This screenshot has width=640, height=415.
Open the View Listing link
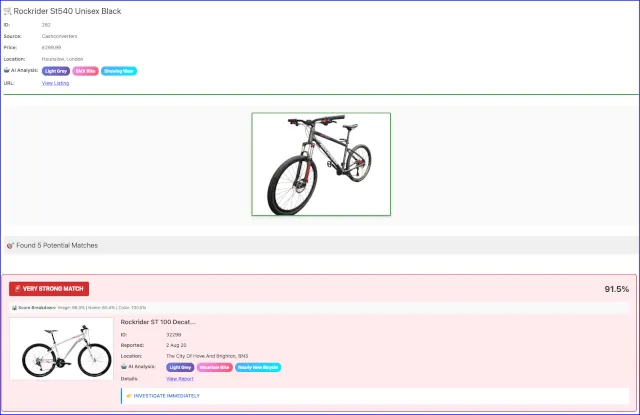55,83
